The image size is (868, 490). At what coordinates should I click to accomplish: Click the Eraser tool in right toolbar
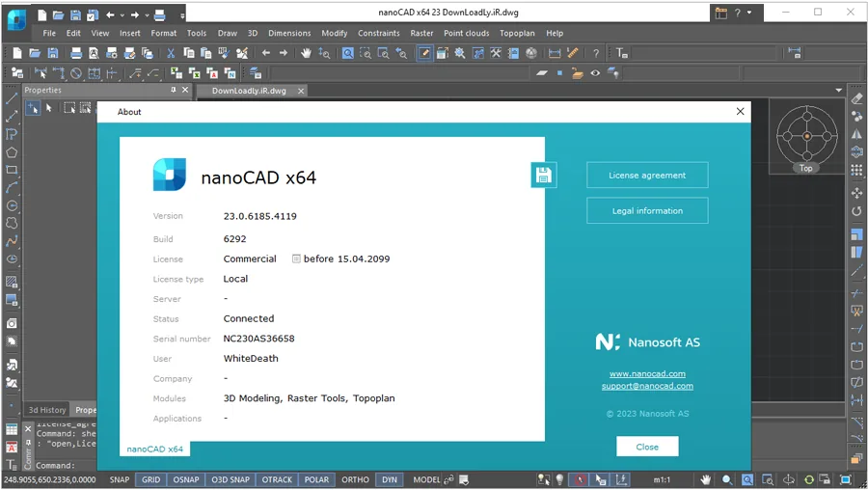[x=856, y=98]
